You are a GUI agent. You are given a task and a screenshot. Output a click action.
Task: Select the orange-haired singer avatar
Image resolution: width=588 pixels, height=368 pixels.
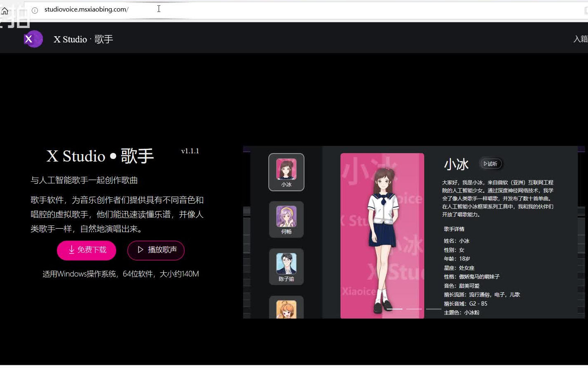click(x=286, y=307)
